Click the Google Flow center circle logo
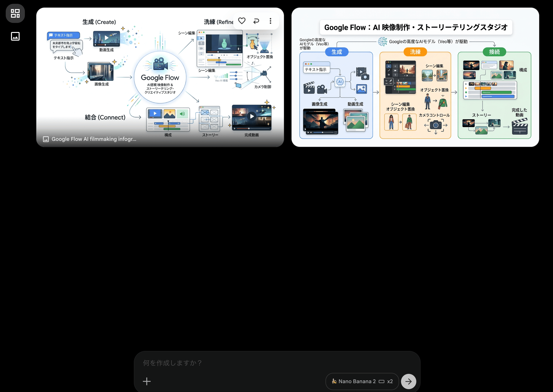Viewport: 553px width, 392px height. click(160, 77)
